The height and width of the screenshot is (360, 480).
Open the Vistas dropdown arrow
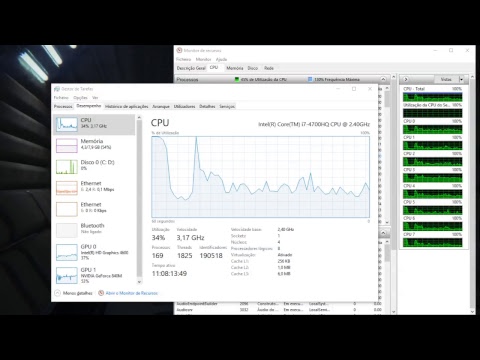tap(461, 79)
